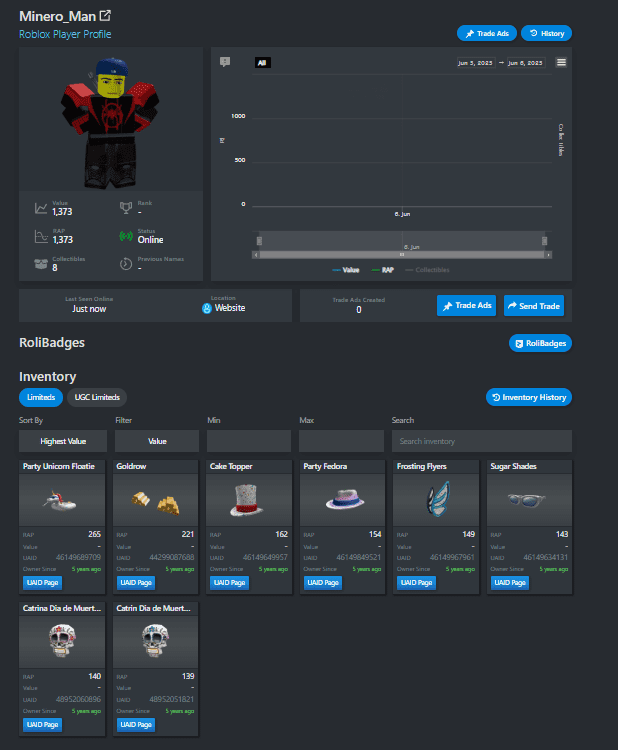Click the chart scrollbar right arrow
This screenshot has height=750, width=618.
click(x=548, y=255)
